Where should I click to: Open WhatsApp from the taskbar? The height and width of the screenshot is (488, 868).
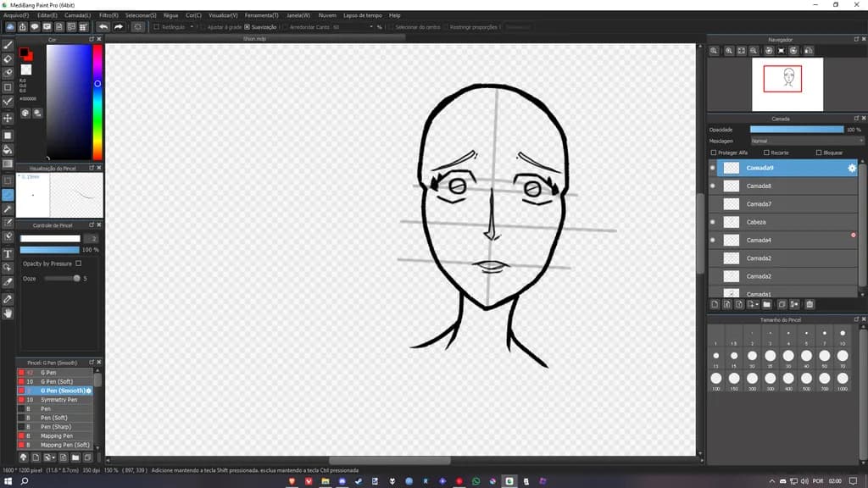coord(476,481)
